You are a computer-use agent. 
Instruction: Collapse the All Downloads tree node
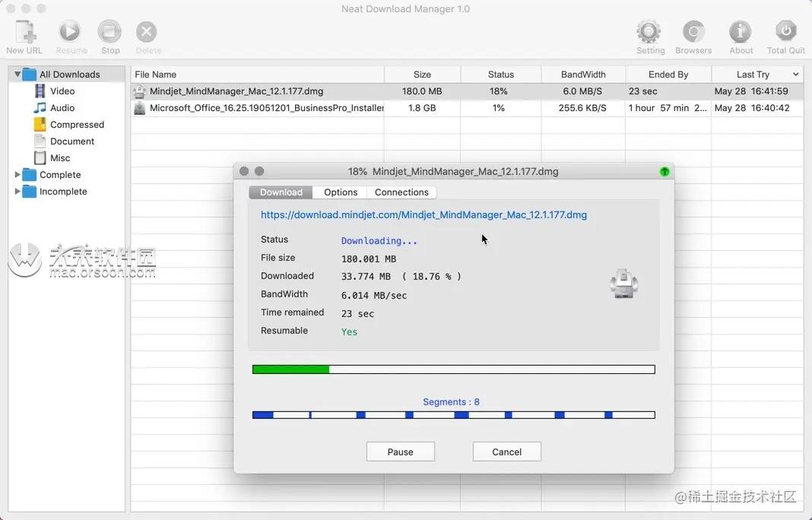coord(17,75)
